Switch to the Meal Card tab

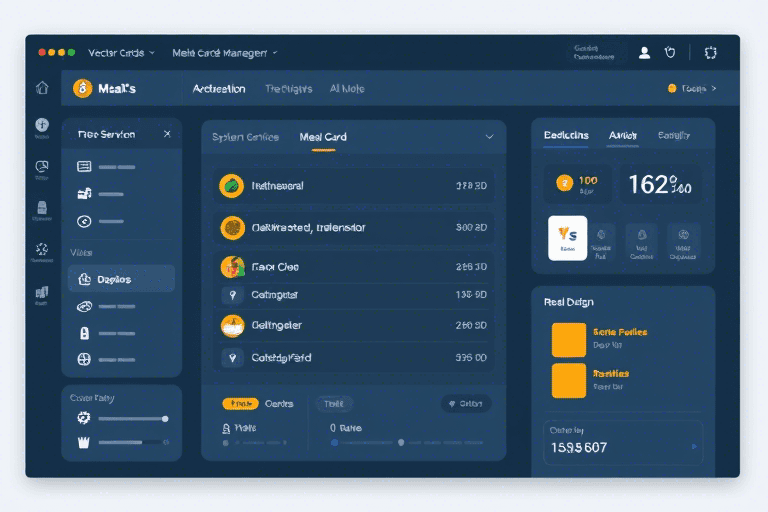click(x=323, y=137)
